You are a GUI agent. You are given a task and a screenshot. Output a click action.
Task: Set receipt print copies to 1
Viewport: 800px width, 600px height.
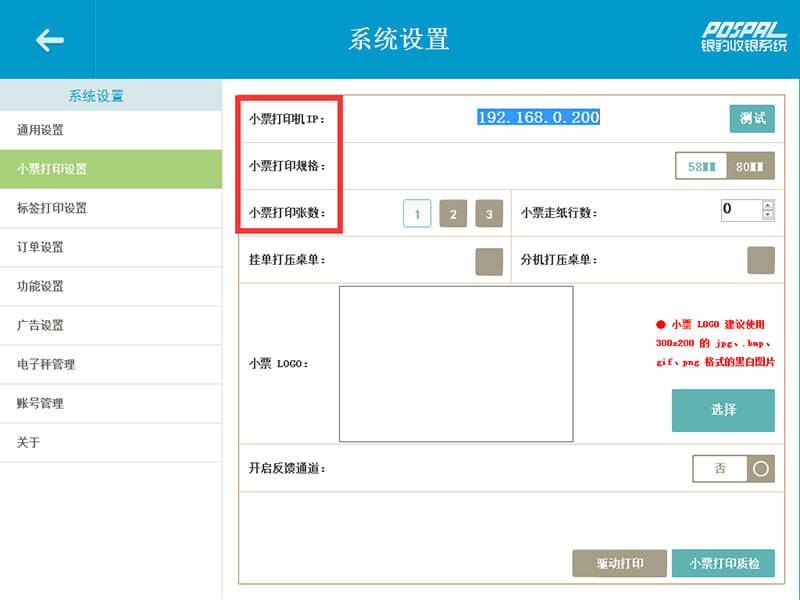pyautogui.click(x=417, y=214)
